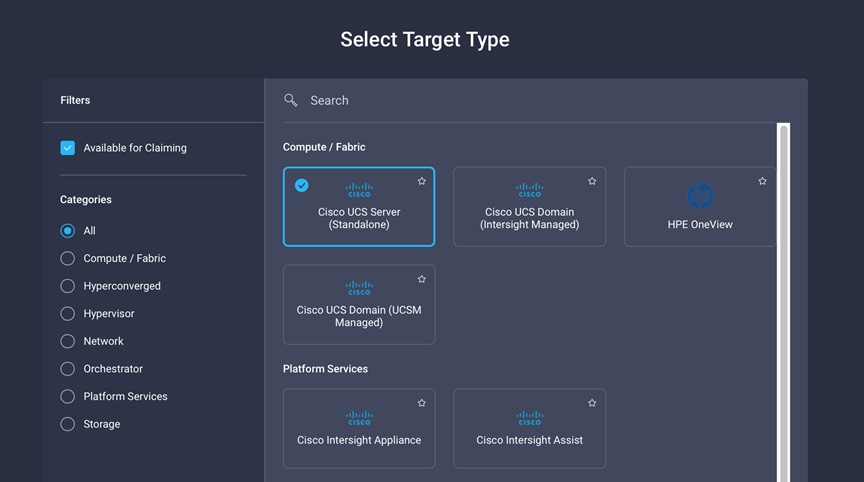Viewport: 864px width, 482px height.
Task: Select the Hyperconverged category radio
Action: 67,286
